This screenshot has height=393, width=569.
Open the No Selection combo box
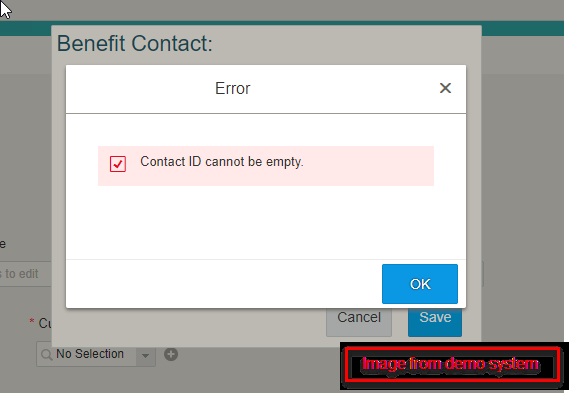pos(96,355)
